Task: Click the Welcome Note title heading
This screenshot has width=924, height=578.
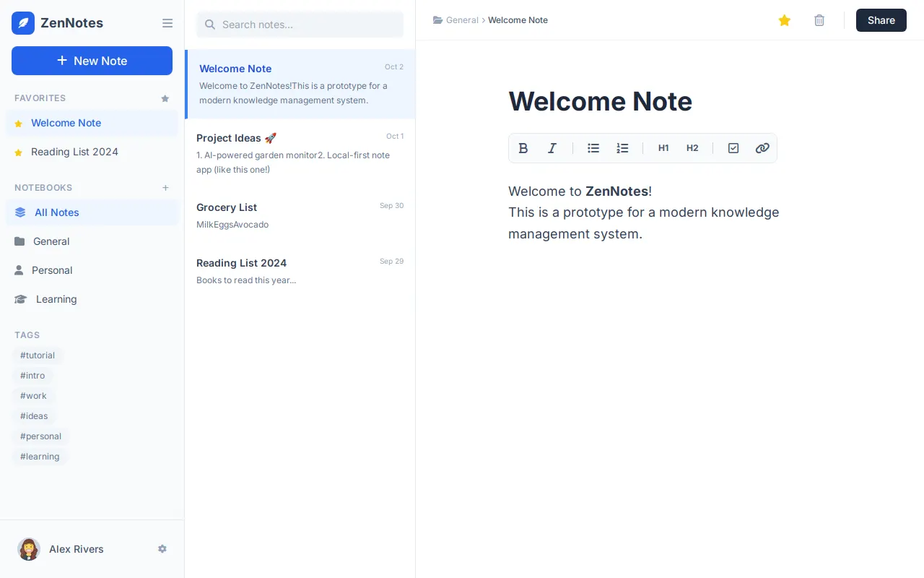Action: pyautogui.click(x=600, y=101)
